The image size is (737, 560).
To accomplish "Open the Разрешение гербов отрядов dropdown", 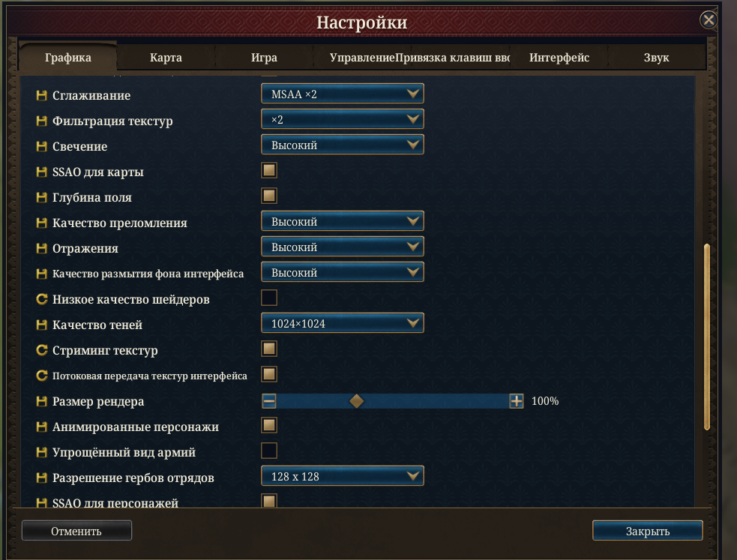I will pos(342,476).
